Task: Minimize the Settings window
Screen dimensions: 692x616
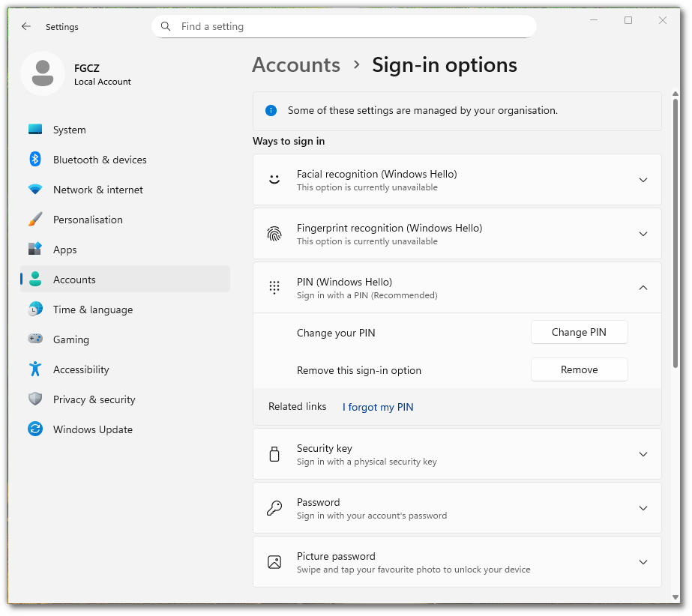Action: (594, 20)
